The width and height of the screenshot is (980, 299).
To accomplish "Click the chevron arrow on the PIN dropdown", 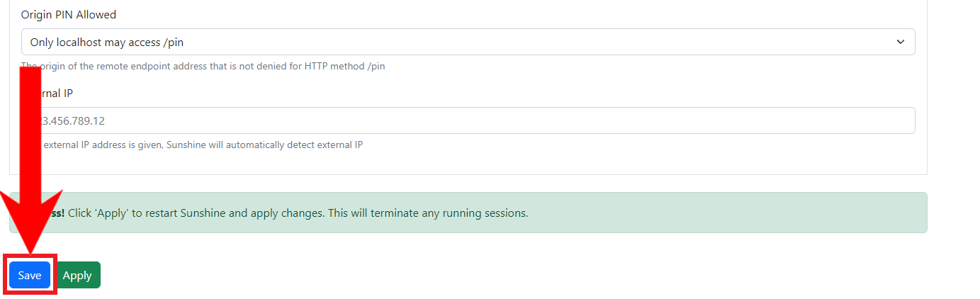I will [x=901, y=42].
